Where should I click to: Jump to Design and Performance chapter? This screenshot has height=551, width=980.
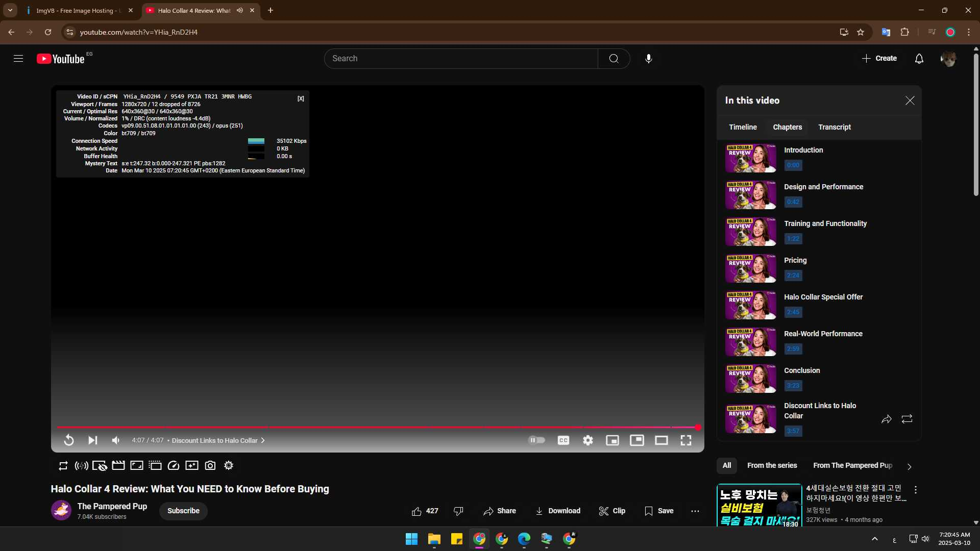(x=819, y=194)
